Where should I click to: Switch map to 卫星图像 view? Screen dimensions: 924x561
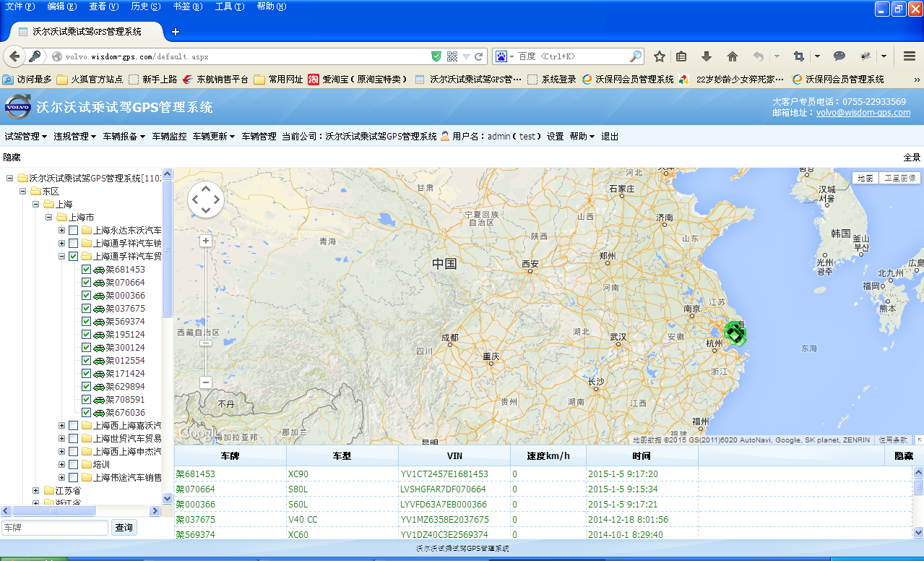coord(899,178)
